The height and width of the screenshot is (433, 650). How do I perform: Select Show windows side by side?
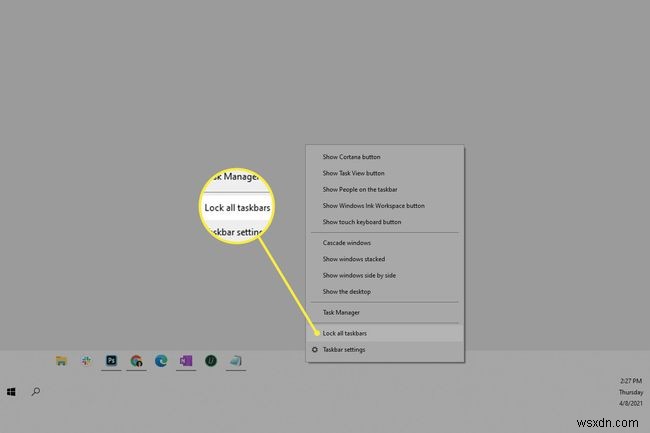point(385,275)
